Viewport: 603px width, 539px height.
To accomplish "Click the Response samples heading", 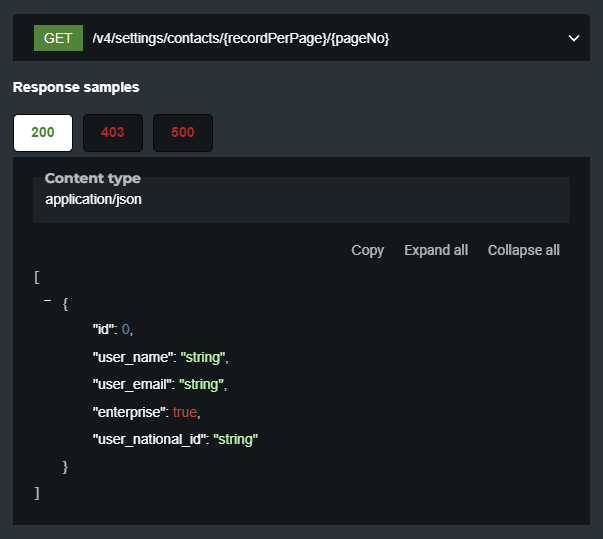I will [76, 87].
